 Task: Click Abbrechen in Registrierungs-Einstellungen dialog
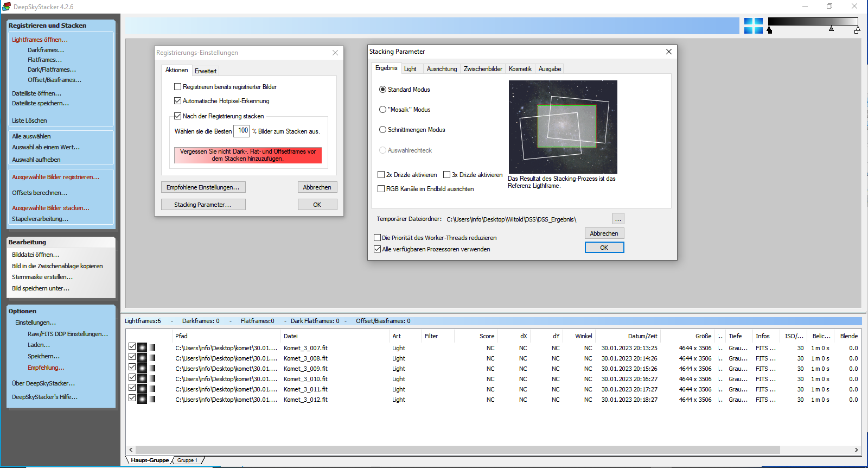[317, 187]
